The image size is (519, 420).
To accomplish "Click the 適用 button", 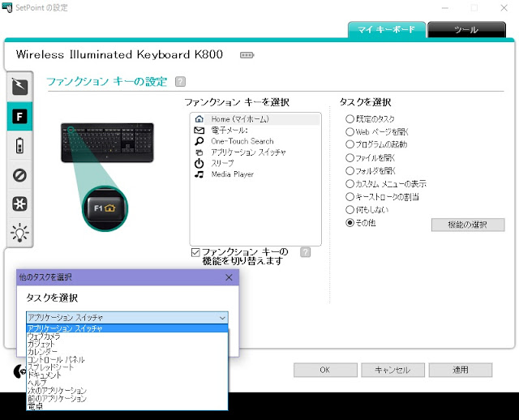I will pos(460,370).
